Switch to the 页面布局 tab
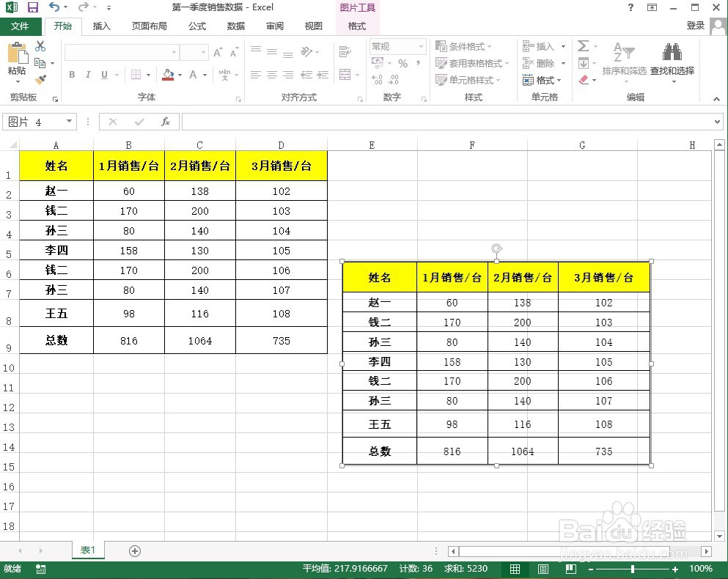 click(149, 26)
